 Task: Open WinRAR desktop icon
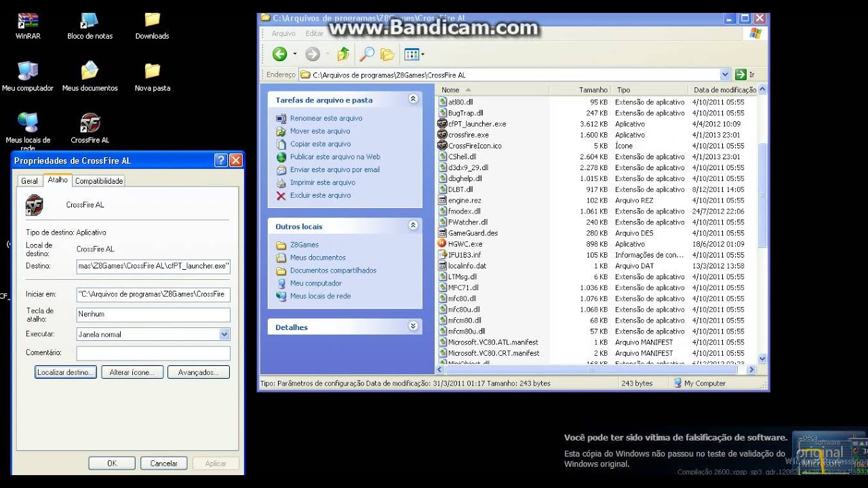(x=28, y=26)
